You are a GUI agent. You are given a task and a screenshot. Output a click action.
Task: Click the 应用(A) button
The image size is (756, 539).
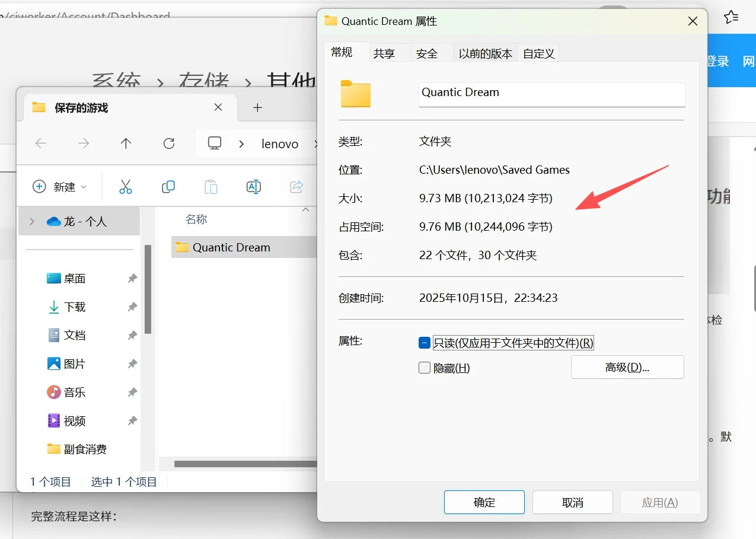(660, 502)
